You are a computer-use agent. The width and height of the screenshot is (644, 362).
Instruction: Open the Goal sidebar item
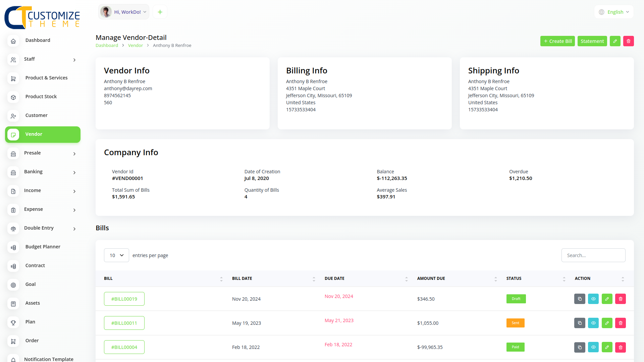pyautogui.click(x=31, y=284)
